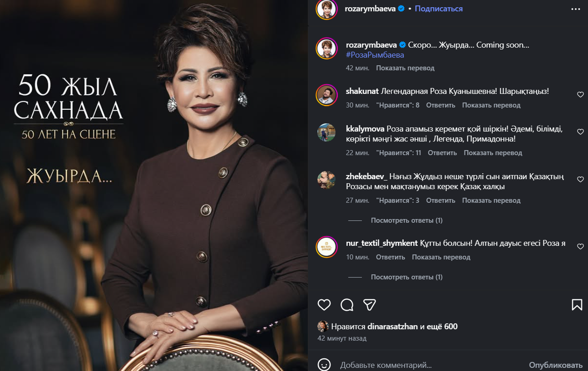Screen dimensions: 588x371
Task: Open rozarymbaeva's header profile picture
Action: (x=326, y=9)
